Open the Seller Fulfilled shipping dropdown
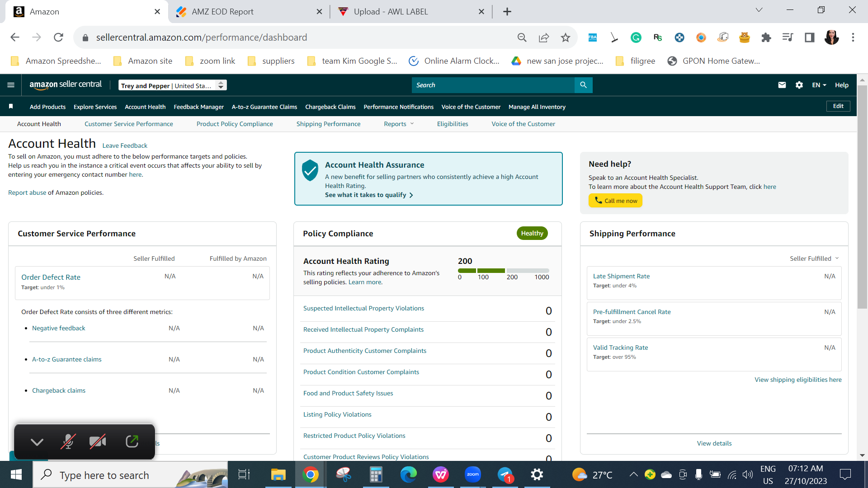The image size is (868, 488). (814, 258)
